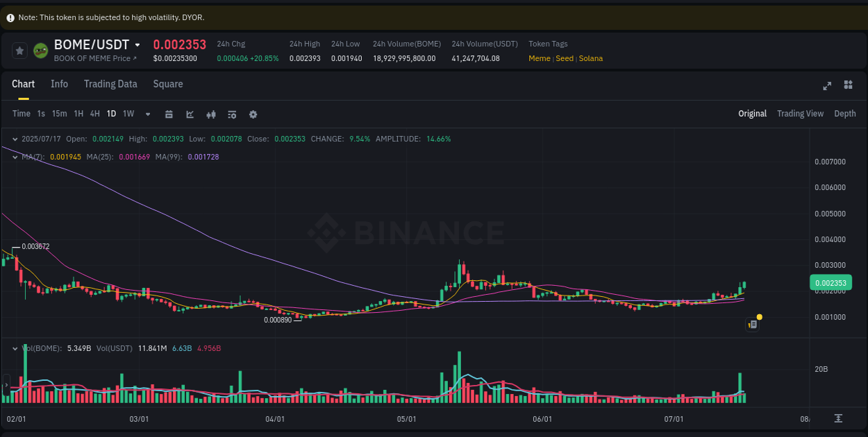Viewport: 868px width, 437px height.
Task: Collapse the Vol(BOME) indicator row
Action: 15,348
